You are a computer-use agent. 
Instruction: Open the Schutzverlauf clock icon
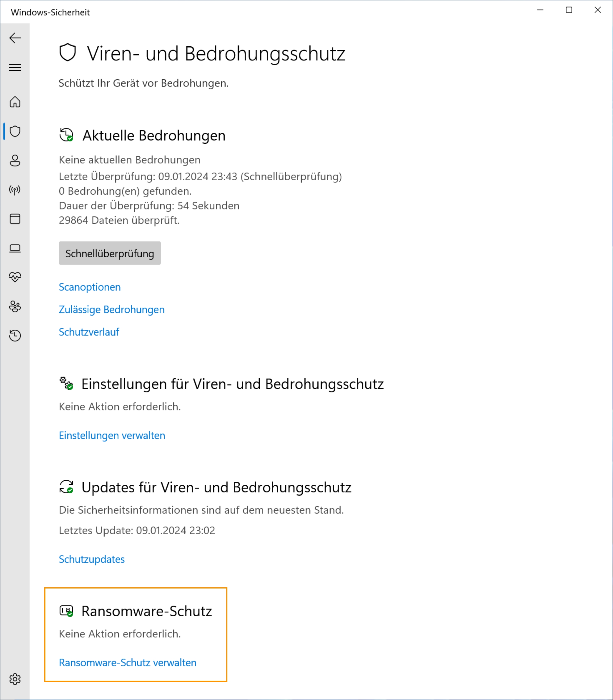coord(15,336)
